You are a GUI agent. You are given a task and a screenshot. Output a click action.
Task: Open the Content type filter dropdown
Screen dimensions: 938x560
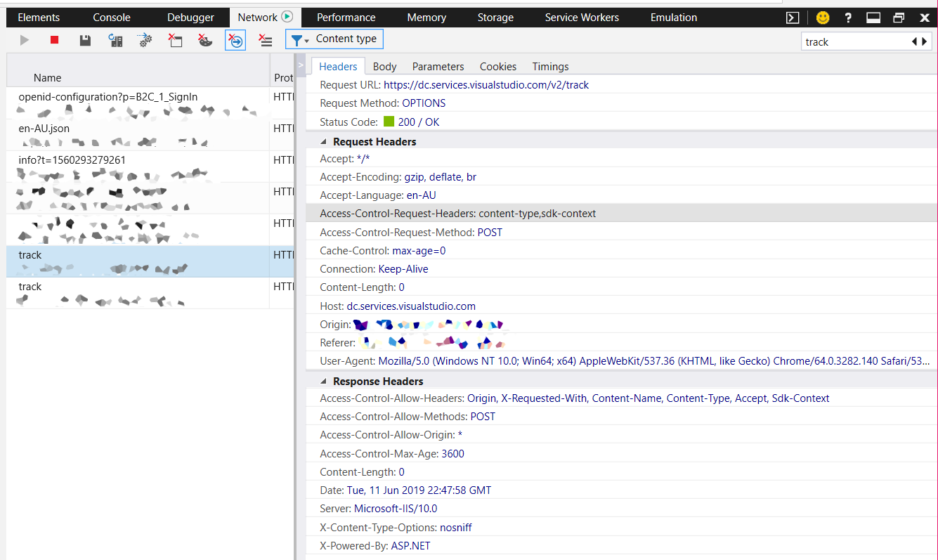tap(334, 39)
